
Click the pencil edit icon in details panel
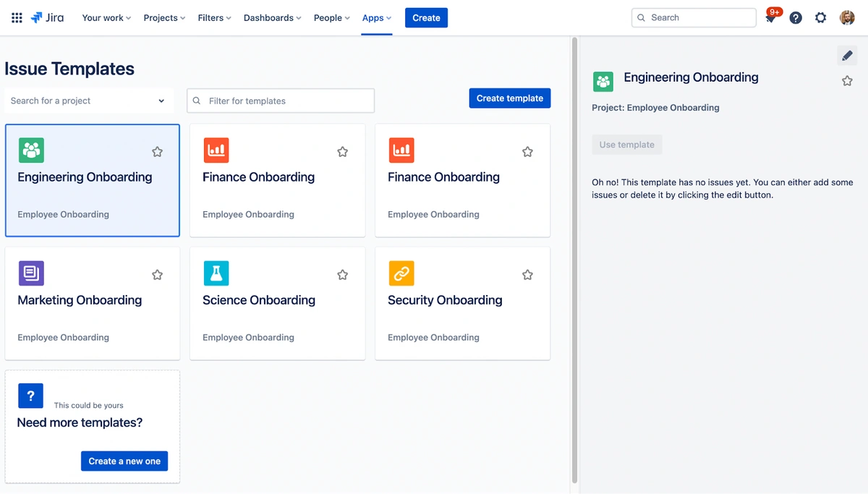coord(846,55)
